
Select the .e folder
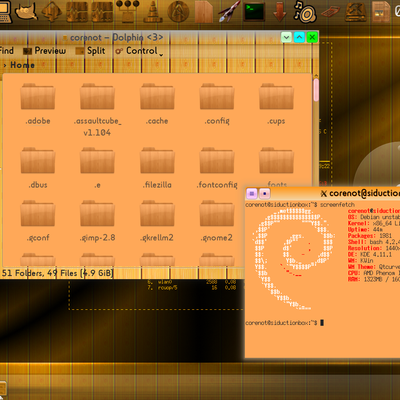[x=97, y=168]
